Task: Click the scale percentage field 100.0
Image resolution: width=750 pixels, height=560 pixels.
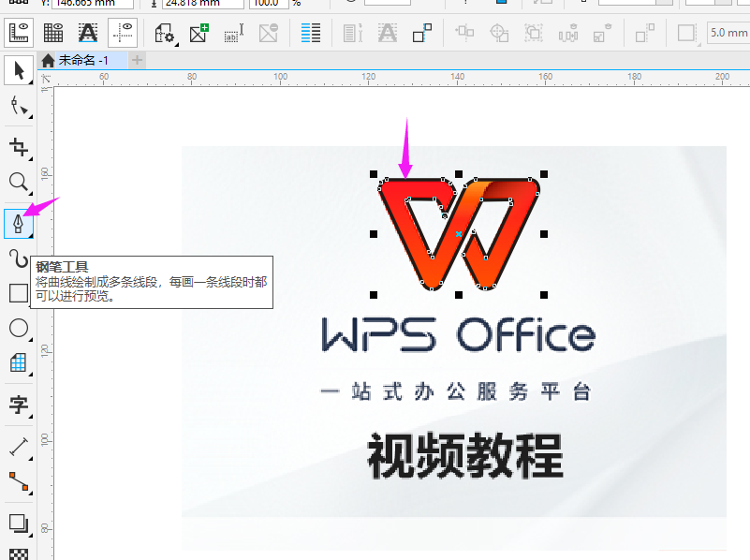Action: tap(269, 4)
